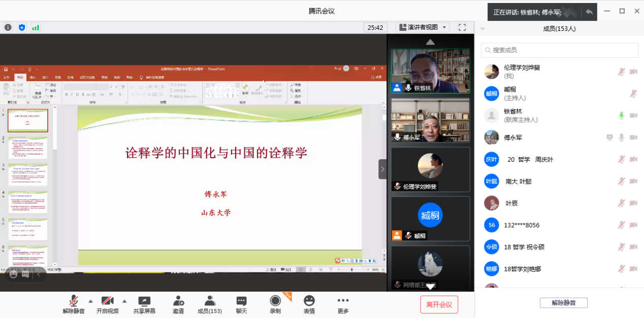Viewport: 644px width, 318px height.
Task: Click the 搜索成员 search field
Action: point(559,50)
